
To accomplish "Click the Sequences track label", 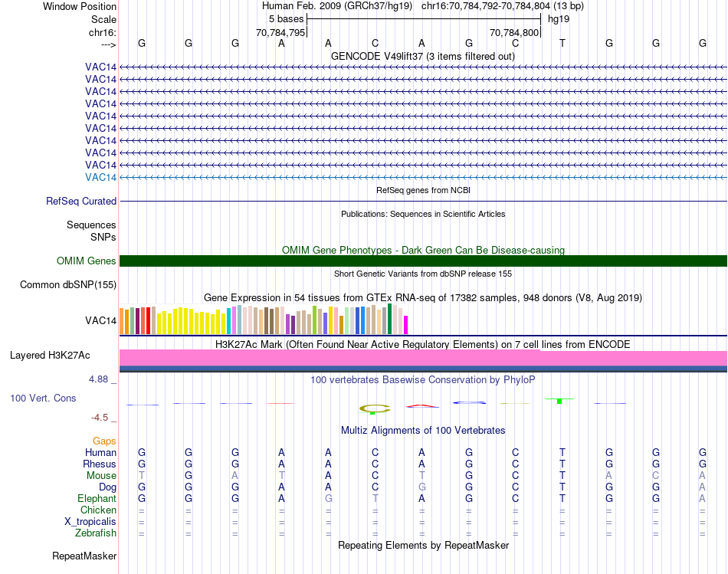I will (91, 225).
